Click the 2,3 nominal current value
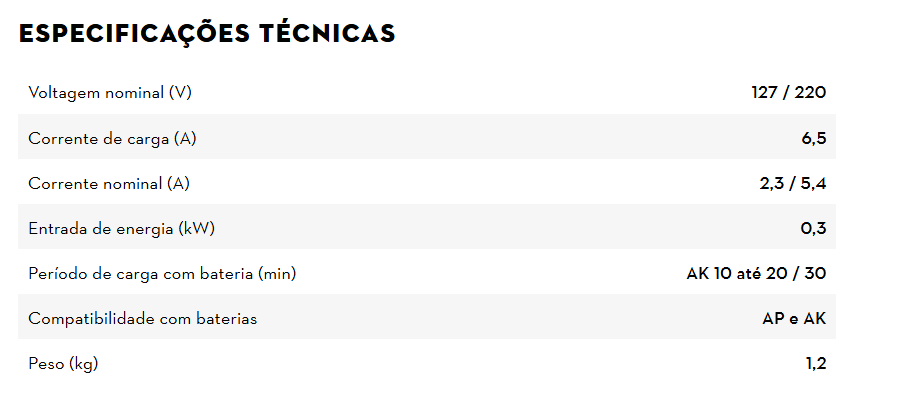 [771, 184]
